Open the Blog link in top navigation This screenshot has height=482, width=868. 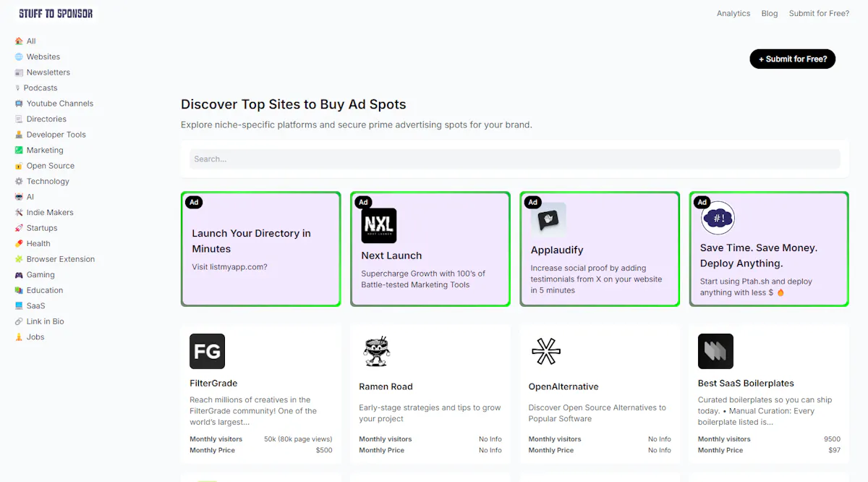(x=770, y=13)
